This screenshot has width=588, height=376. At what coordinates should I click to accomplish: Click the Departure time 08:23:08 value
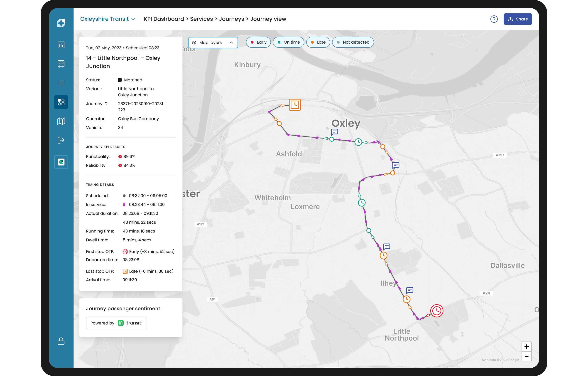point(131,260)
